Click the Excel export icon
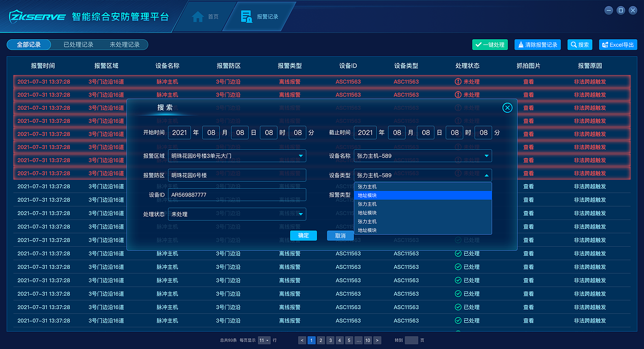 click(x=604, y=44)
